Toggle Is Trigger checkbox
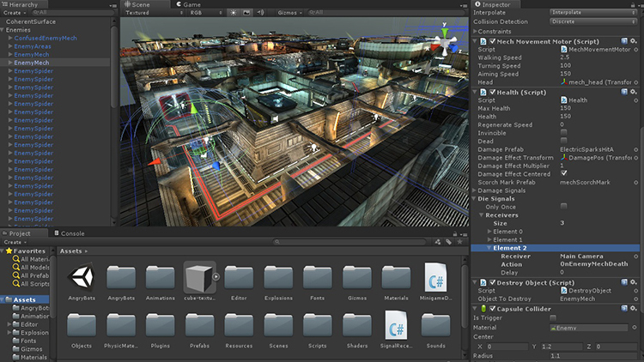This screenshot has width=644, height=362. coord(553,317)
